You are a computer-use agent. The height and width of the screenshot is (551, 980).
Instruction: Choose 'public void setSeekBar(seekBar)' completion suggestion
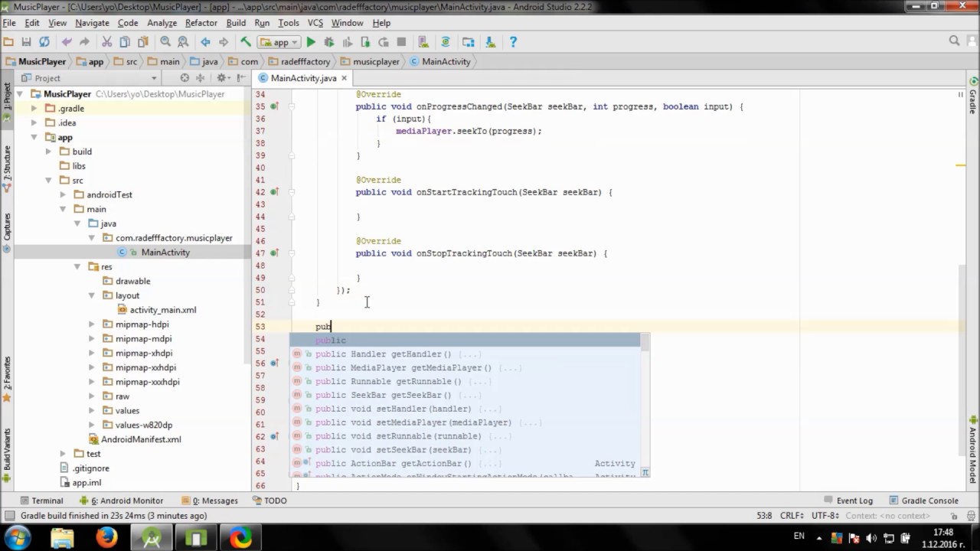pyautogui.click(x=463, y=450)
